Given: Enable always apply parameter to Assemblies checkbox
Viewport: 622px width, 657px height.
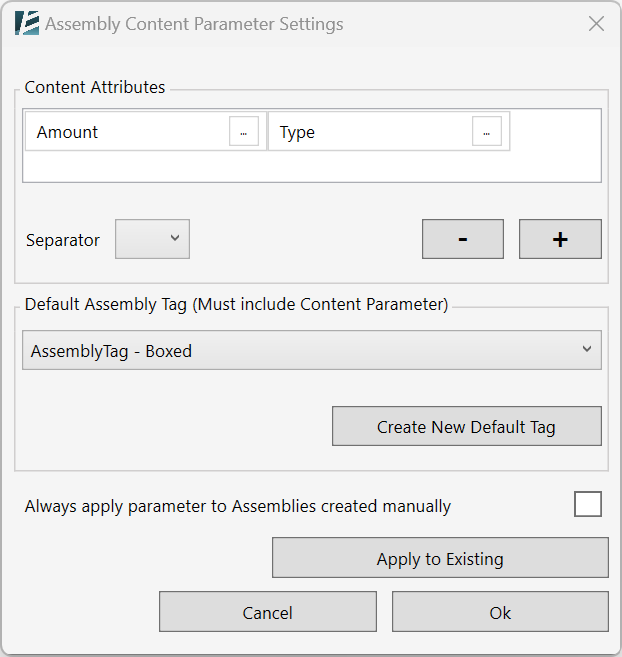Looking at the screenshot, I should pos(588,504).
